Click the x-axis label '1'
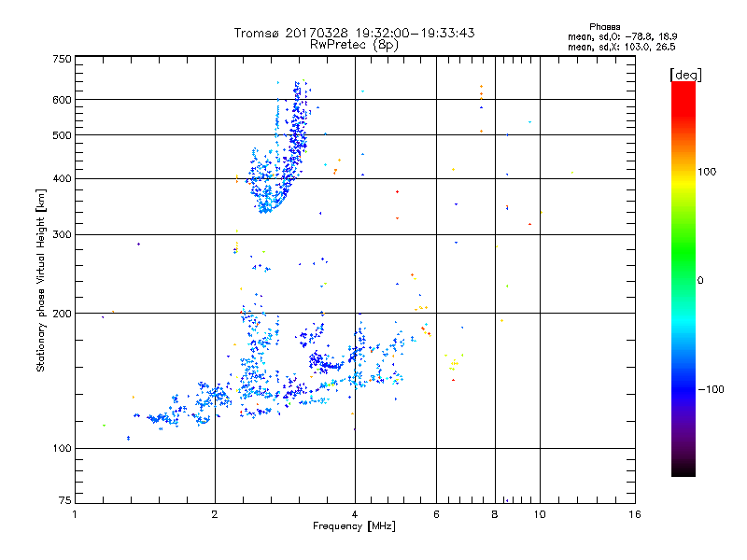This screenshot has width=747, height=560. coord(75,514)
